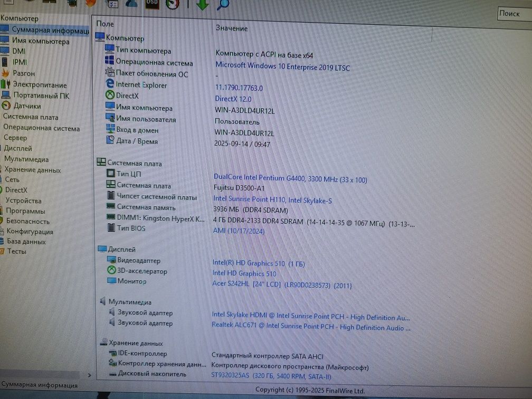Screen dimensions: 532x399
Task: Open Microsoft Windows 10 Enterprise 2019 LTSC link
Action: pos(282,66)
